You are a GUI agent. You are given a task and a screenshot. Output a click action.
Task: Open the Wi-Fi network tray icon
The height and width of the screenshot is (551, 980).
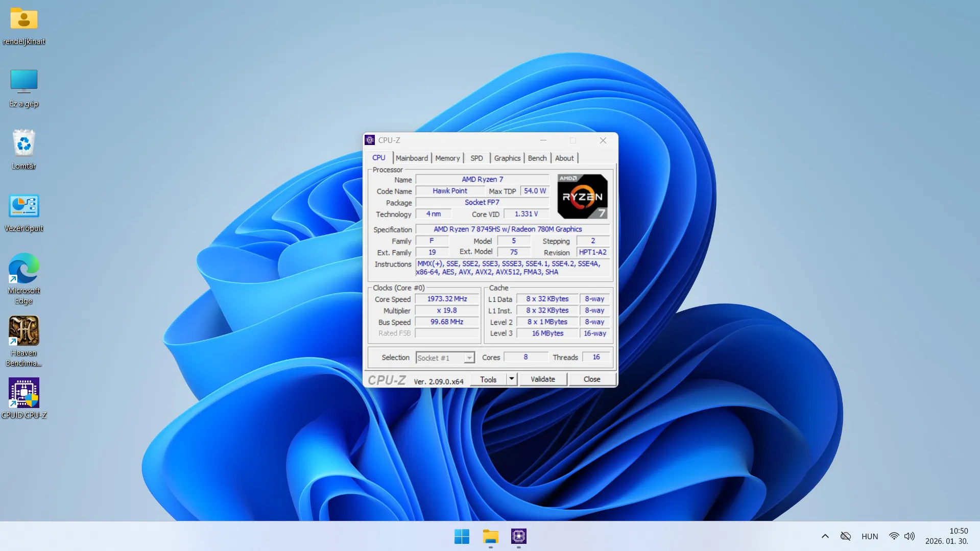point(894,536)
